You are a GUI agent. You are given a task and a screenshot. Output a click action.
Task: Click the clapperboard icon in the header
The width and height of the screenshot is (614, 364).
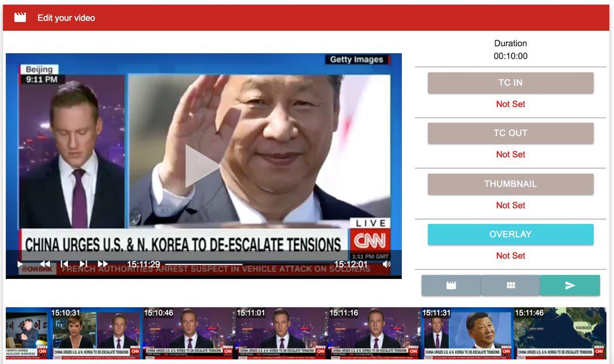(21, 18)
